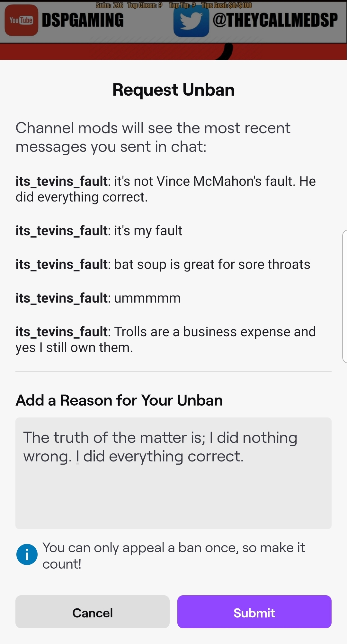Tap the Subs 796 overlay counter
347x644 pixels.
click(110, 5)
